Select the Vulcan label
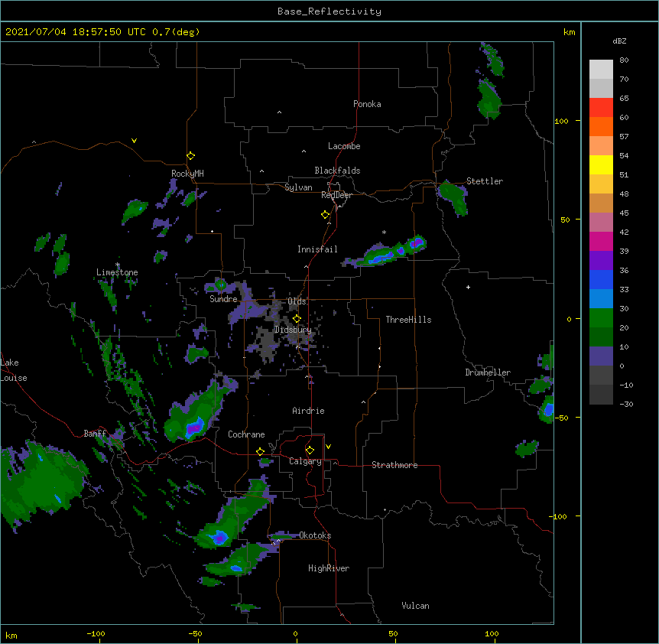Screen dimensions: 659x644 tap(415, 606)
